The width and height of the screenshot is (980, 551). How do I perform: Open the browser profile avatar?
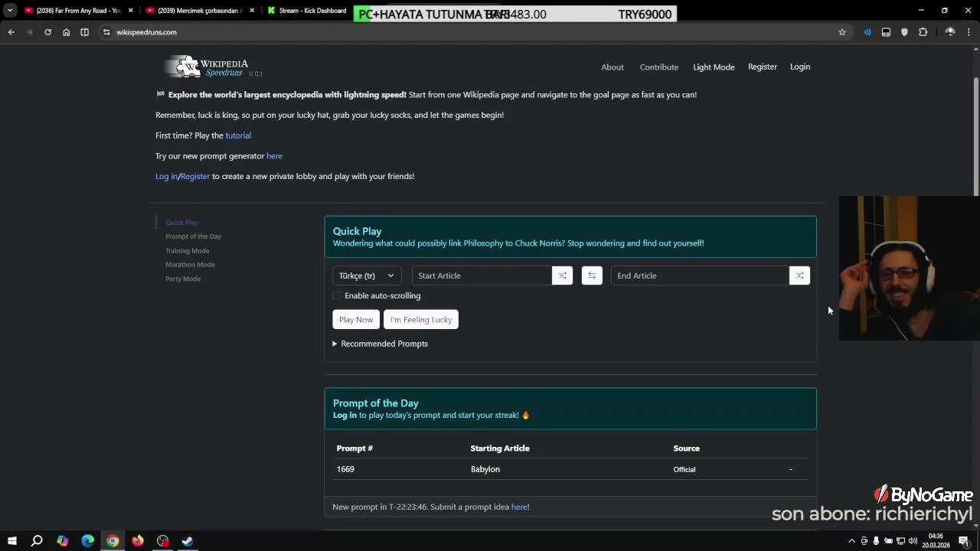950,32
